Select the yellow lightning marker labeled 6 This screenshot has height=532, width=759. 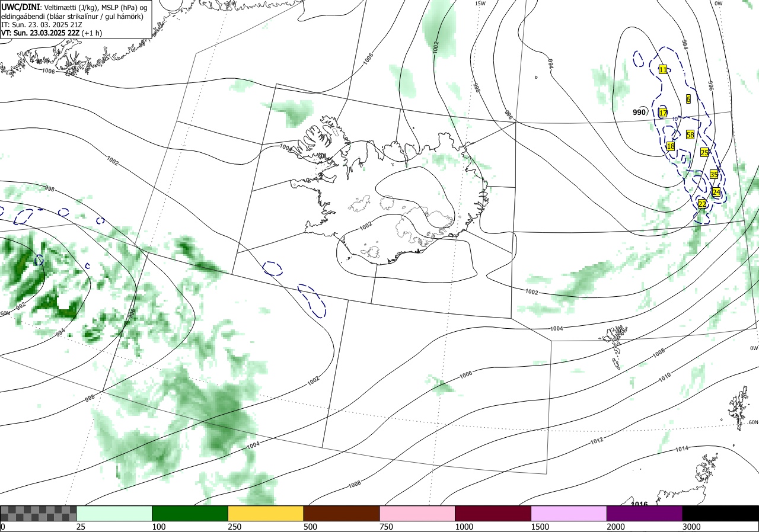pyautogui.click(x=688, y=99)
